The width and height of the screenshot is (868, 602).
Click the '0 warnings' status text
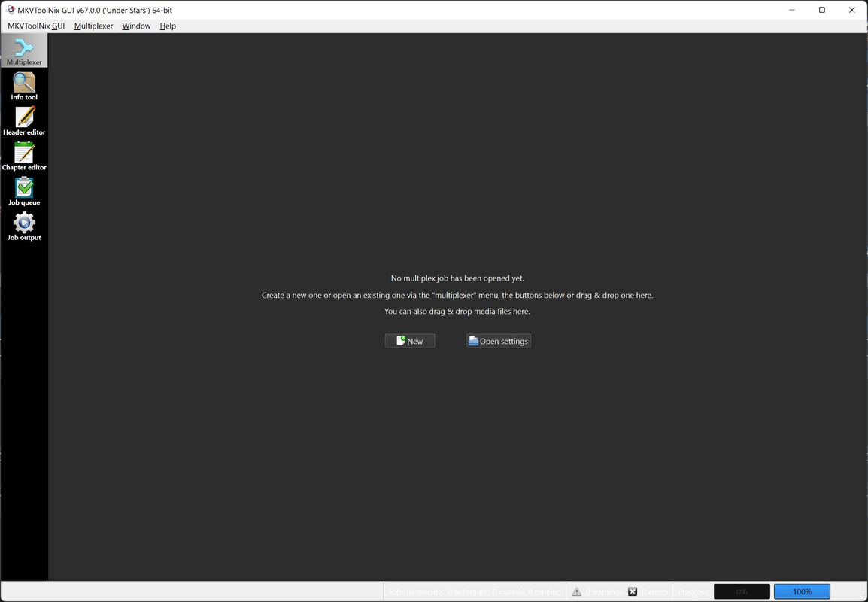click(x=604, y=592)
